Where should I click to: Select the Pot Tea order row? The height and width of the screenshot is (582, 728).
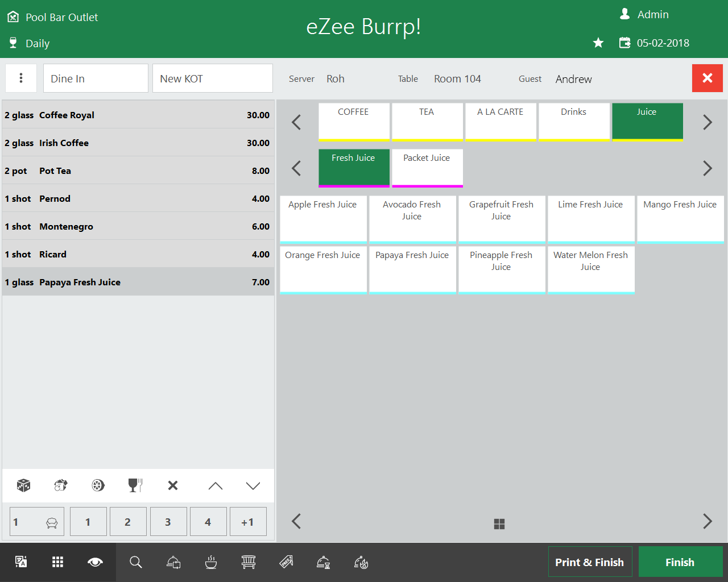tap(138, 171)
